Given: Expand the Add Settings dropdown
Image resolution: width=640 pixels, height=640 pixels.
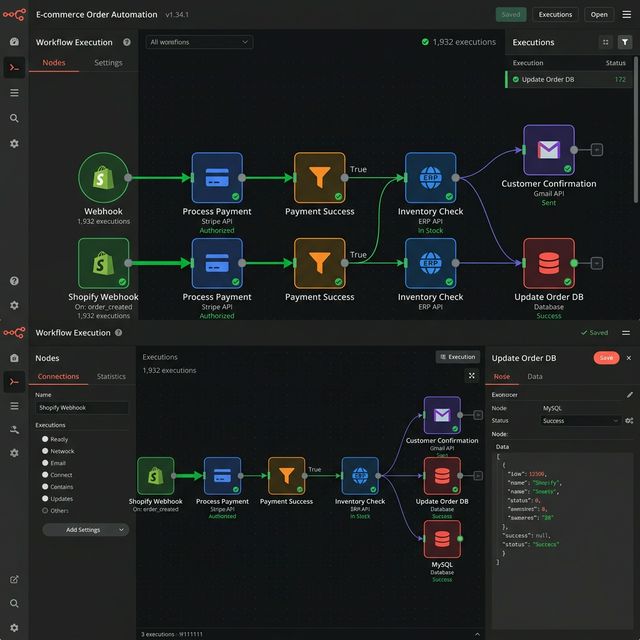Looking at the screenshot, I should tap(86, 530).
